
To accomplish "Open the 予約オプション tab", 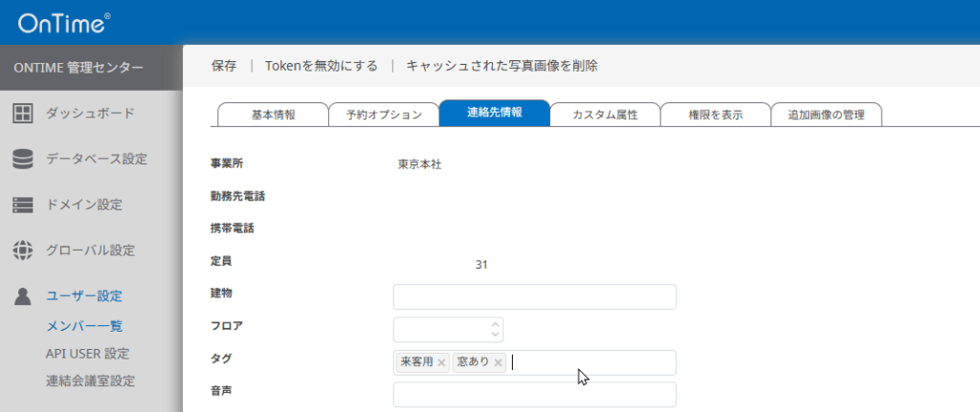I will pyautogui.click(x=383, y=115).
